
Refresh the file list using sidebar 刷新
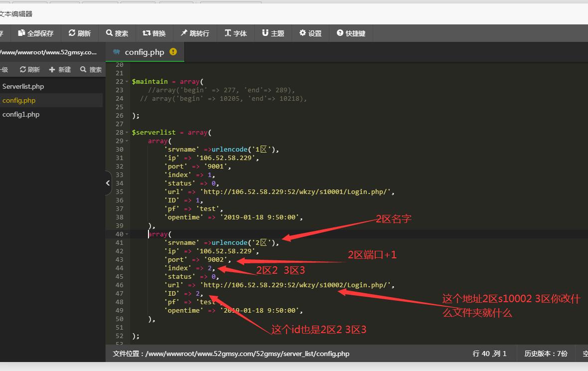tap(30, 70)
